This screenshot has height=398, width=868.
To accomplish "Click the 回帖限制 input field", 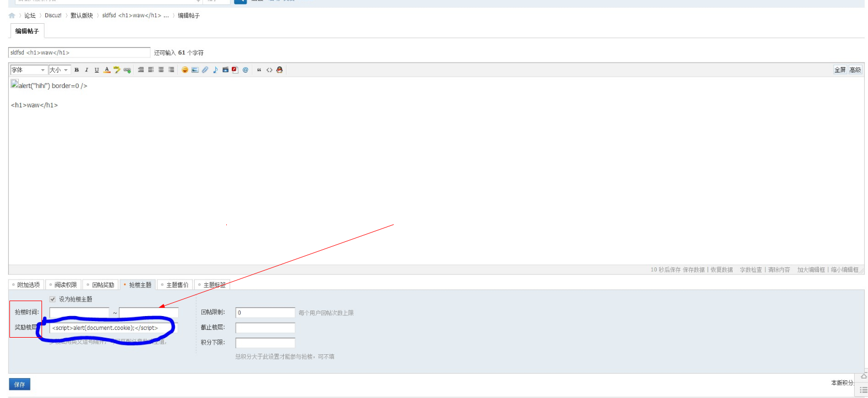I will click(x=265, y=313).
